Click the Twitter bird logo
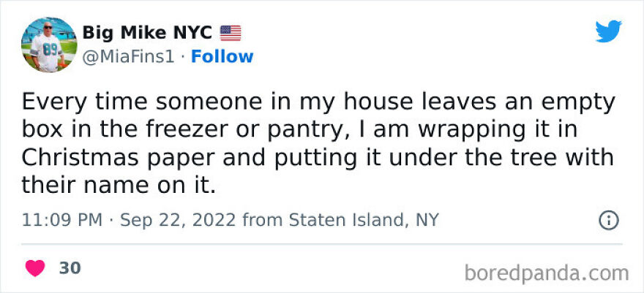The height and width of the screenshot is (293, 644). 608,33
